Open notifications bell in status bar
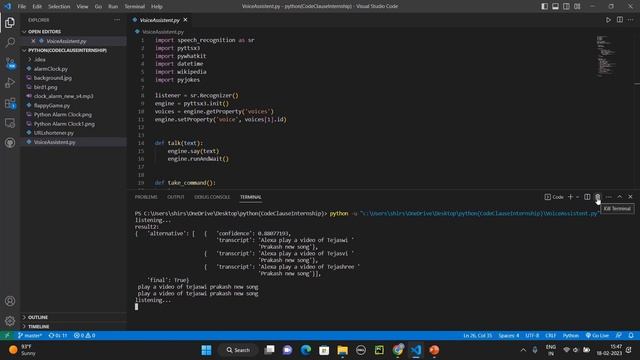Image resolution: width=640 pixels, height=360 pixels. point(631,335)
